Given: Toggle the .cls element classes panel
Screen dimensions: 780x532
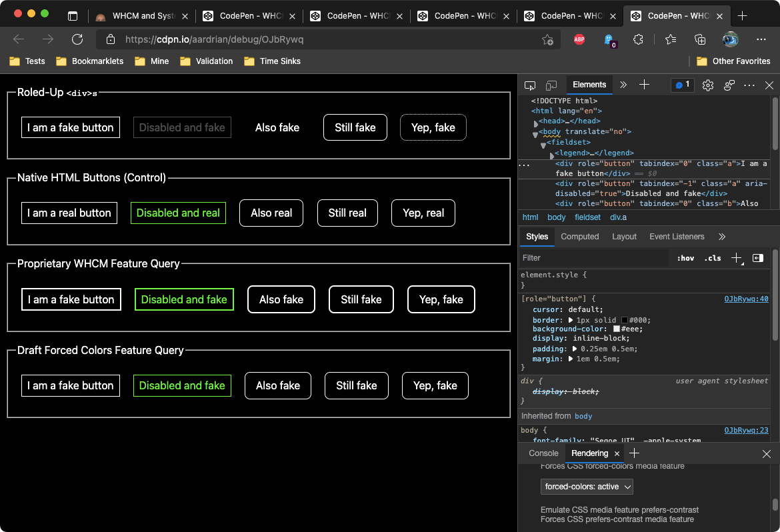Looking at the screenshot, I should (x=713, y=258).
